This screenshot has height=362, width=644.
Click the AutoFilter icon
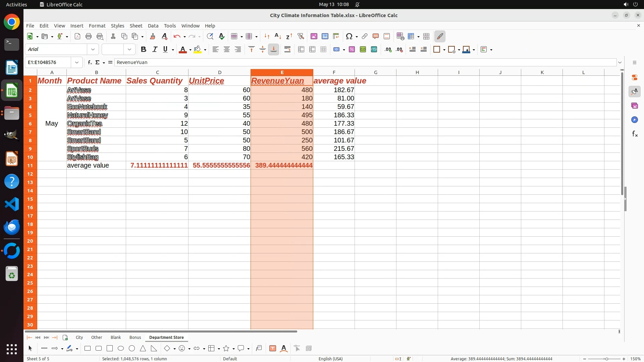point(301,36)
